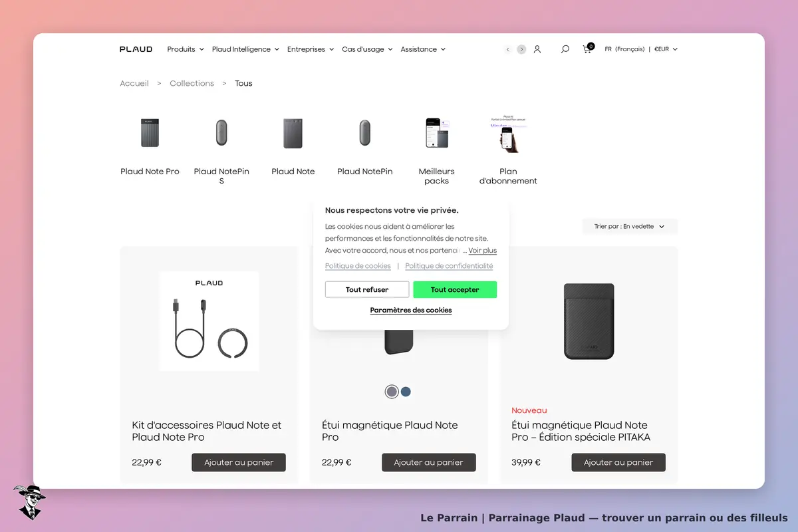Open Étui magnétique Plaud Note Pro title

(390, 431)
